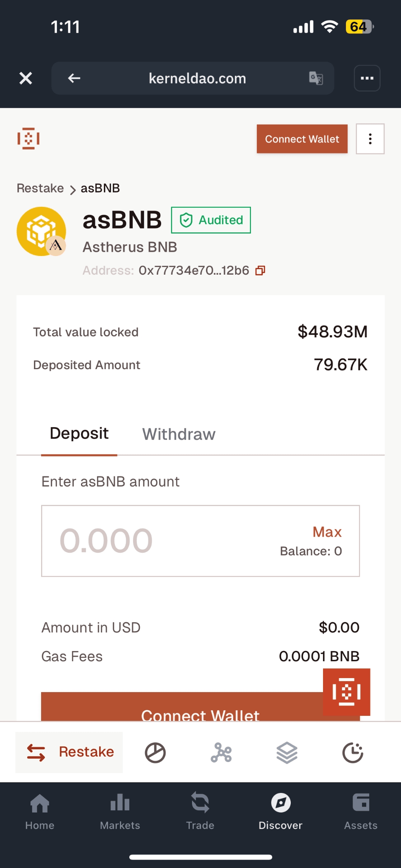
Task: Switch to the Withdraw tab
Action: [178, 434]
